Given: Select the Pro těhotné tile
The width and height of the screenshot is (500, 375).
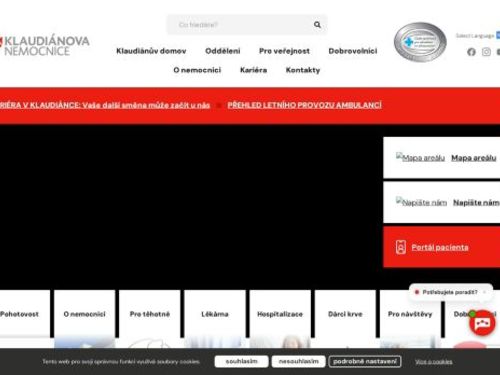Looking at the screenshot, I should tap(150, 314).
